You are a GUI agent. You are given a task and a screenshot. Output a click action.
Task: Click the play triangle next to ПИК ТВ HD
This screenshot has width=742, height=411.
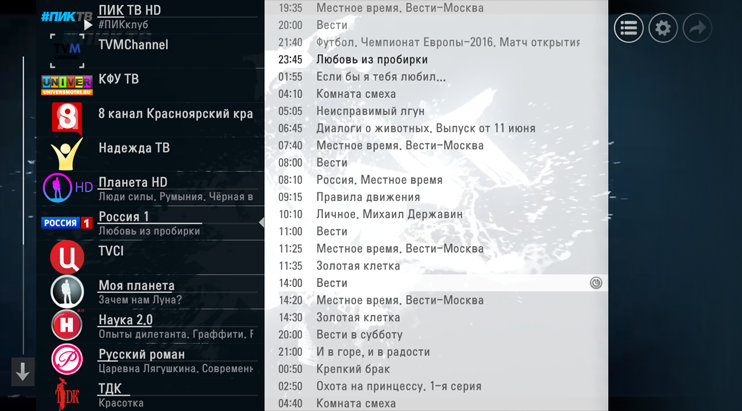[88, 24]
